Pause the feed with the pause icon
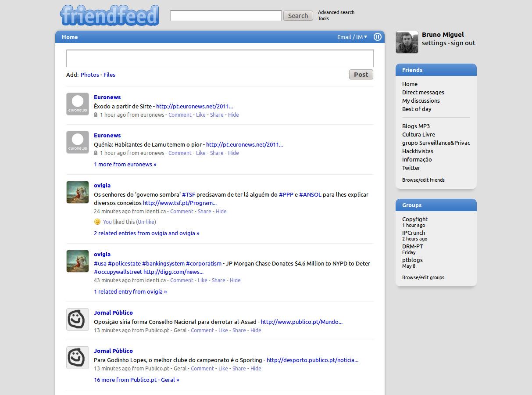 377,37
